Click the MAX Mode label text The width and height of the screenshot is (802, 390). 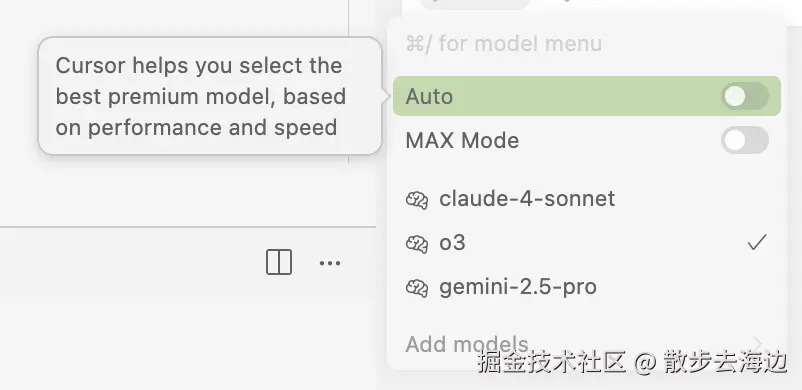click(462, 140)
